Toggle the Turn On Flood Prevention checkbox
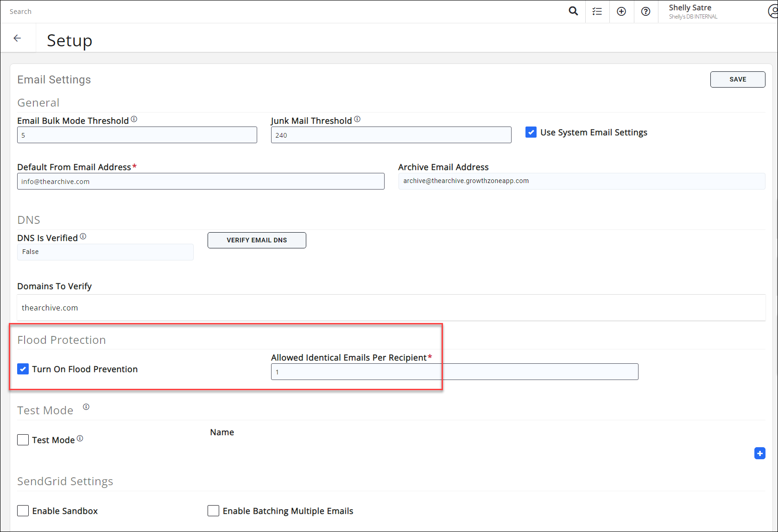This screenshot has height=532, width=778. point(23,369)
